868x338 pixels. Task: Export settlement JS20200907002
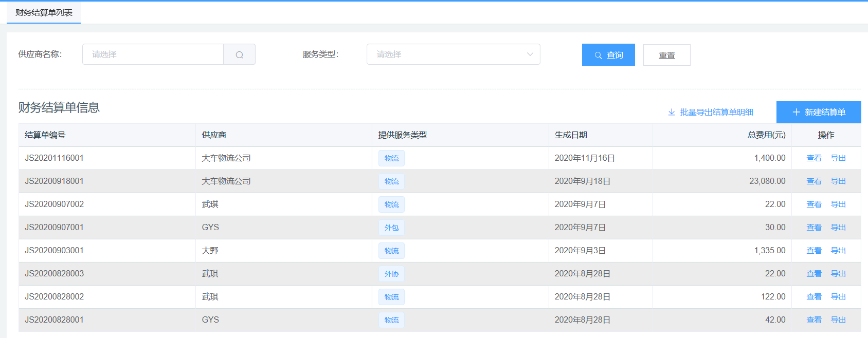click(x=838, y=204)
